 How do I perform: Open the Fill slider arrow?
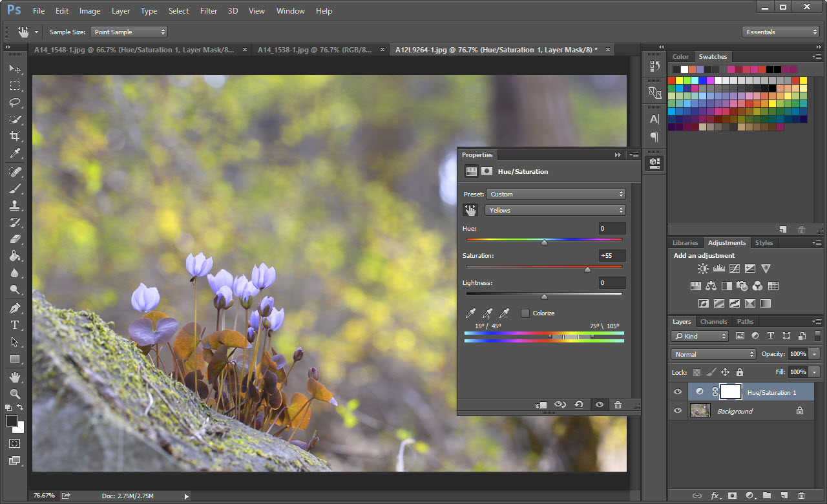tap(814, 372)
